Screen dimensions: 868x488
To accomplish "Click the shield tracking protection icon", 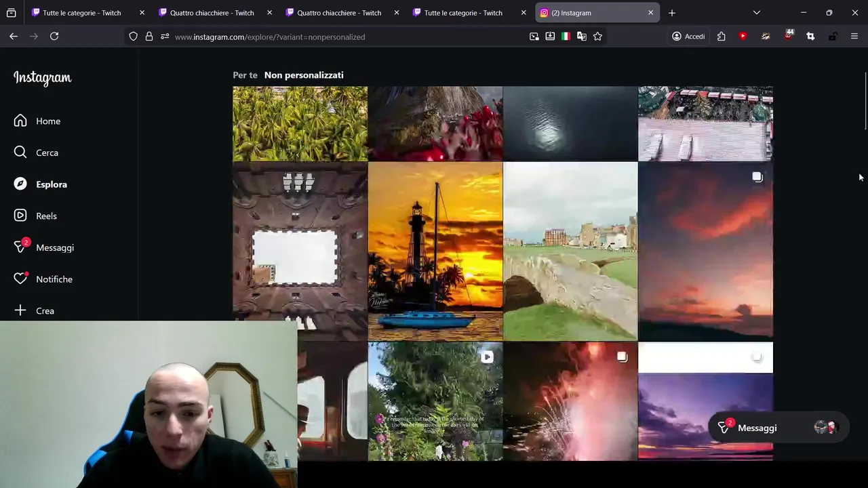I will 134,37.
